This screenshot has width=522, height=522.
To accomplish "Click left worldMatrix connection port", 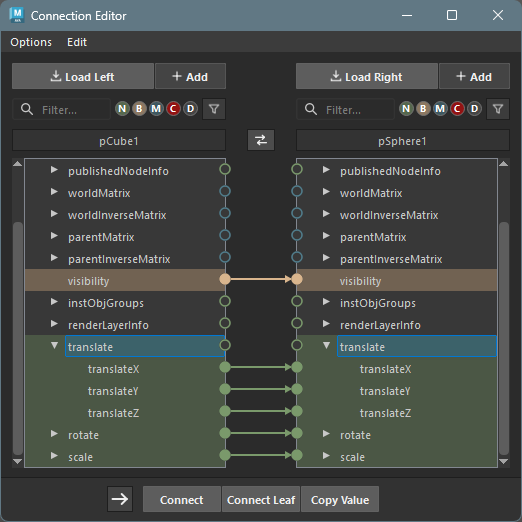I will tap(225, 191).
